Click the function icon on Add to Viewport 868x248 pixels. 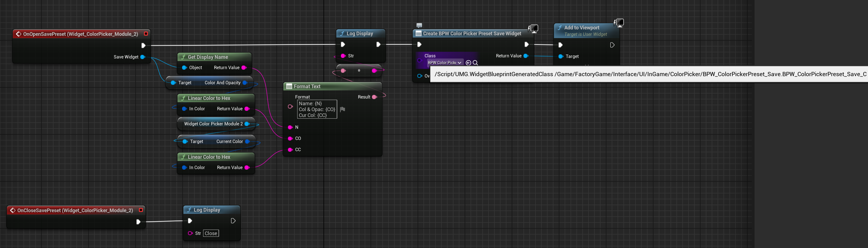[560, 28]
